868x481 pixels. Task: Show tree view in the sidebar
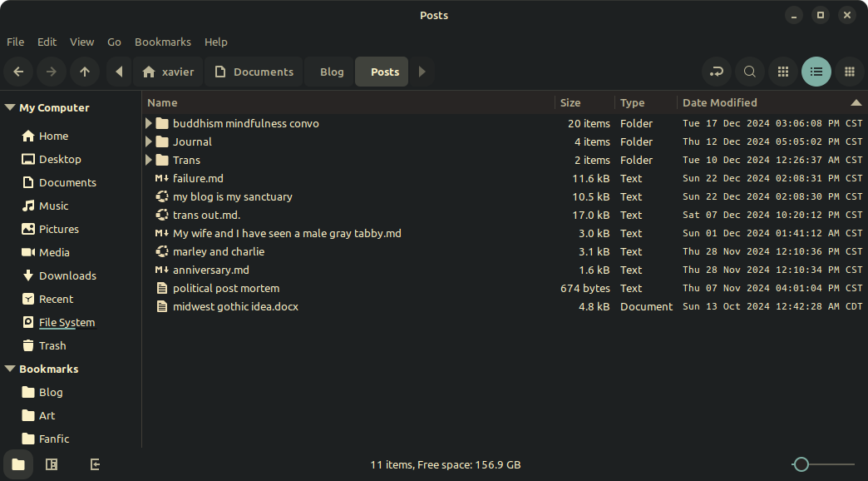pos(52,464)
